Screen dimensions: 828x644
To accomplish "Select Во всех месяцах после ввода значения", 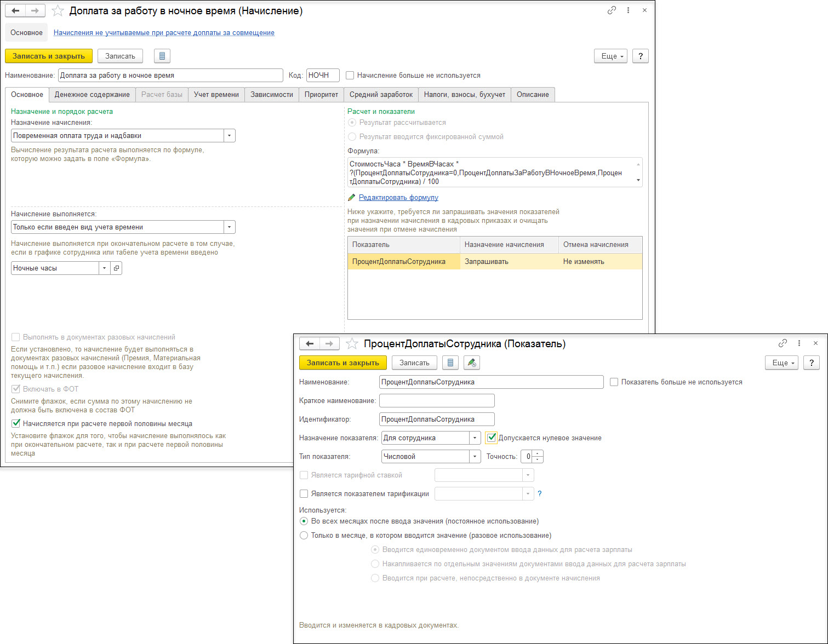I will (x=304, y=521).
